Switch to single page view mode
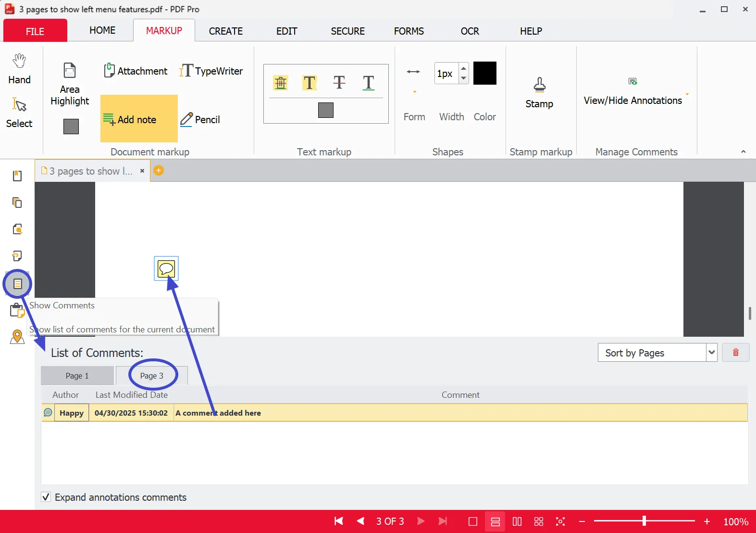 (x=473, y=521)
